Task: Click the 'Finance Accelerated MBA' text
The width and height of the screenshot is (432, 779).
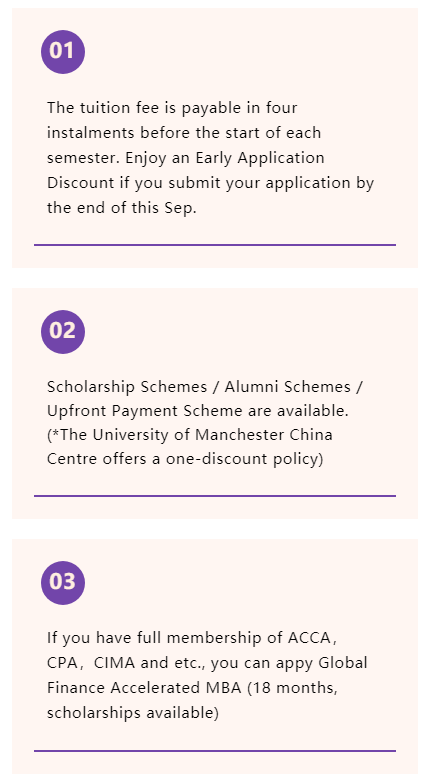Action: 144,688
